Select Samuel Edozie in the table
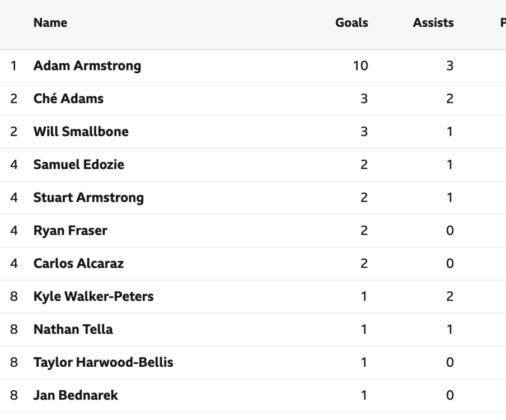 (x=79, y=165)
